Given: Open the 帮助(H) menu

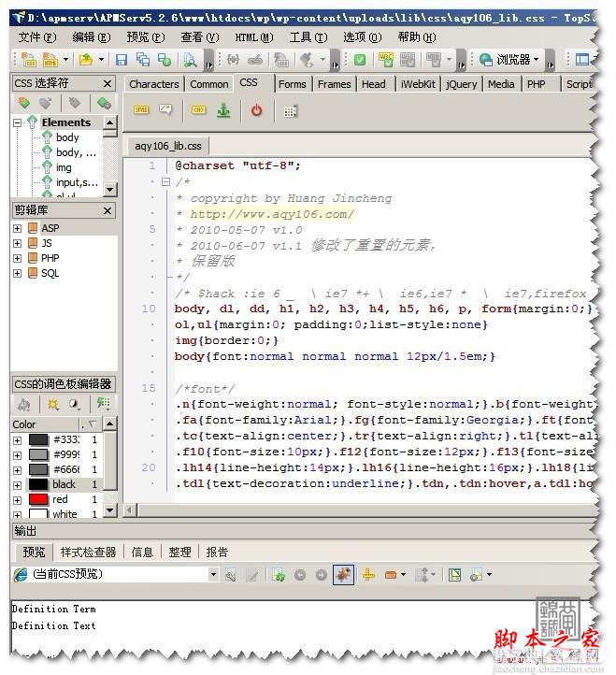Looking at the screenshot, I should pos(416,37).
